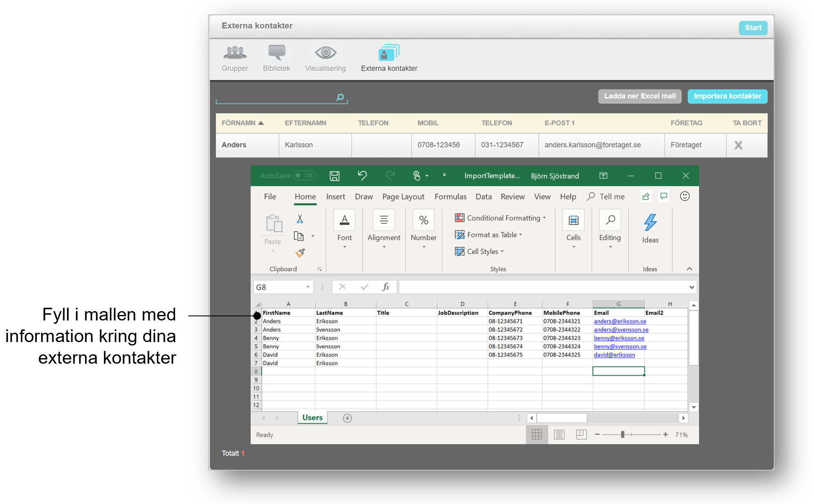Open the Grupper section icon
The height and width of the screenshot is (504, 814).
[x=235, y=53]
